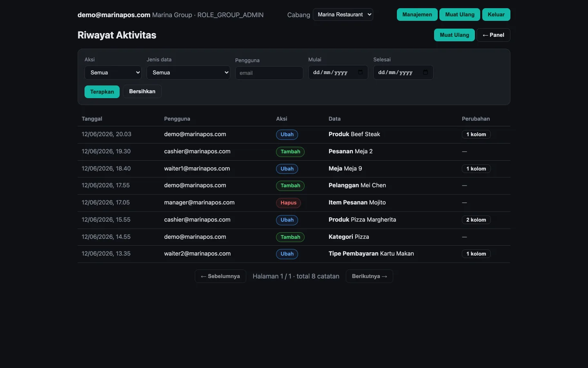This screenshot has width=588, height=368.
Task: Reload history with Muat Ulang beside Panel
Action: tap(454, 35)
